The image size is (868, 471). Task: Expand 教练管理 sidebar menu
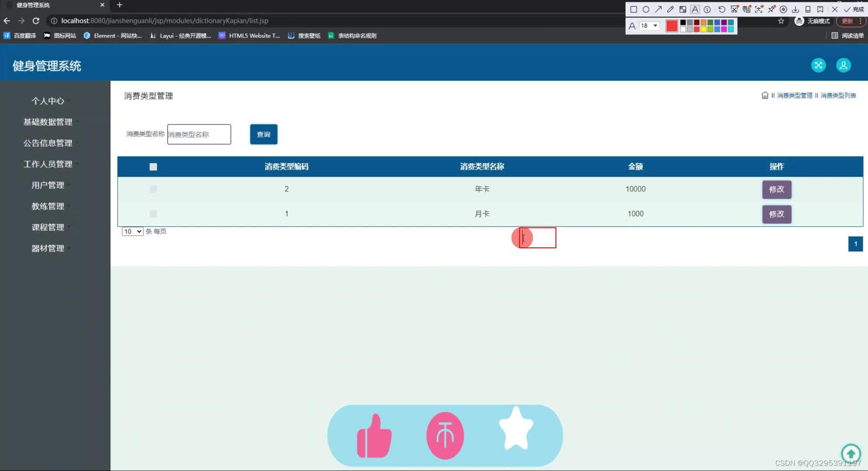48,206
